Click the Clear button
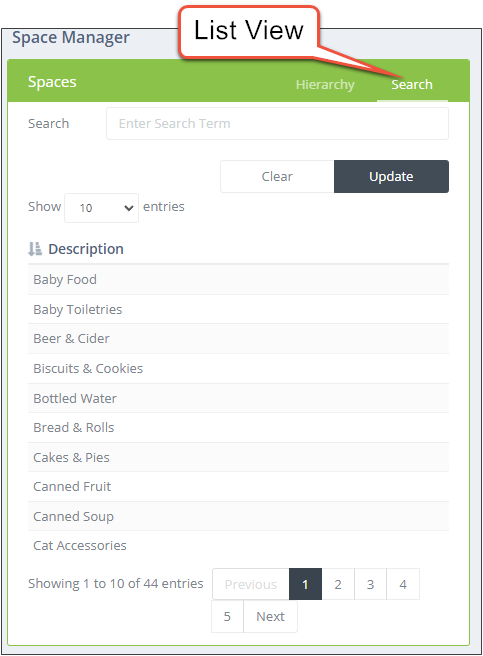Viewport: 483px width, 656px height. [277, 176]
